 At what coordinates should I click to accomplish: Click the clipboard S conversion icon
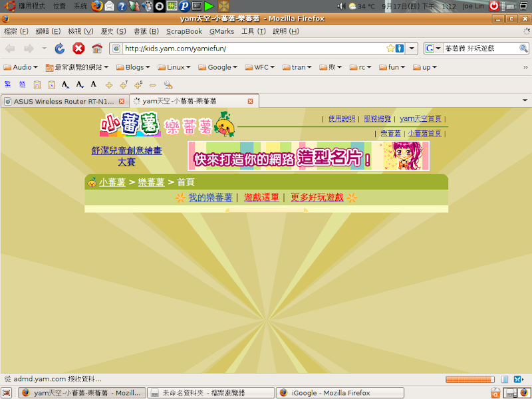click(x=52, y=84)
